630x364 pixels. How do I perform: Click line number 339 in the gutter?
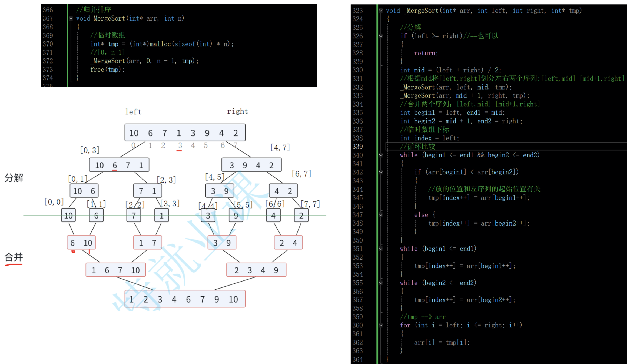357,147
